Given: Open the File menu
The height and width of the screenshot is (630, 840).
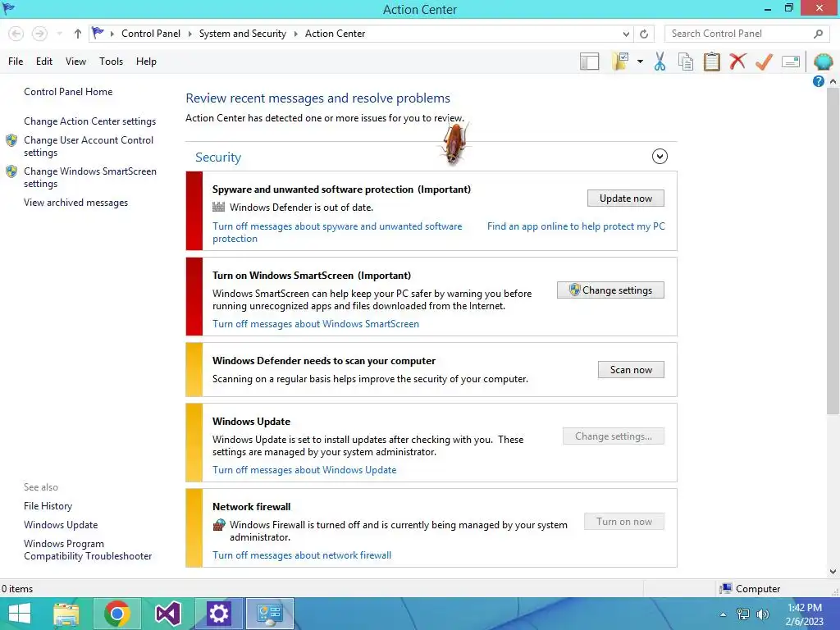Looking at the screenshot, I should (16, 62).
